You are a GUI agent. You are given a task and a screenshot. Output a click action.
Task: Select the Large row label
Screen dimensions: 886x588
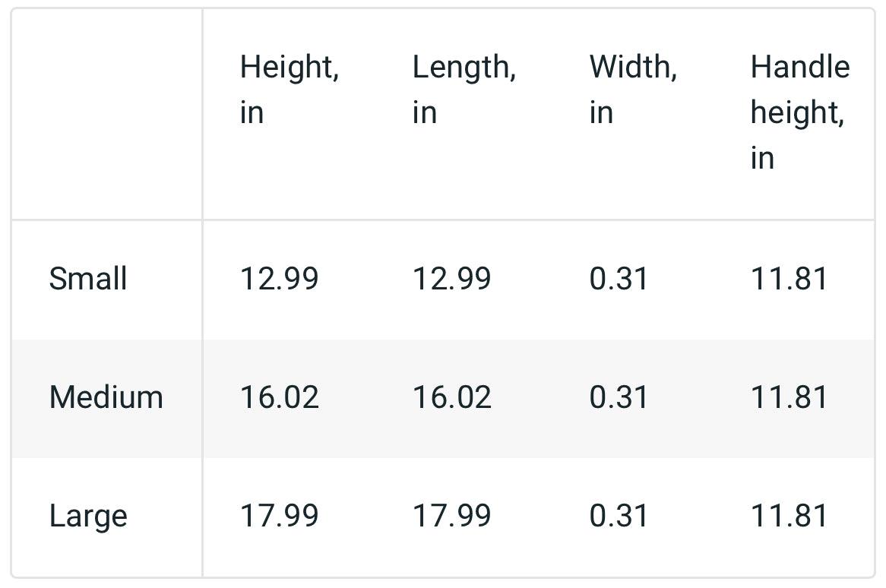(x=88, y=517)
